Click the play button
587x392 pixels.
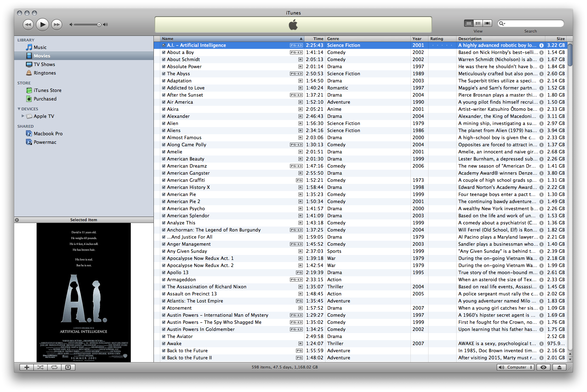43,24
